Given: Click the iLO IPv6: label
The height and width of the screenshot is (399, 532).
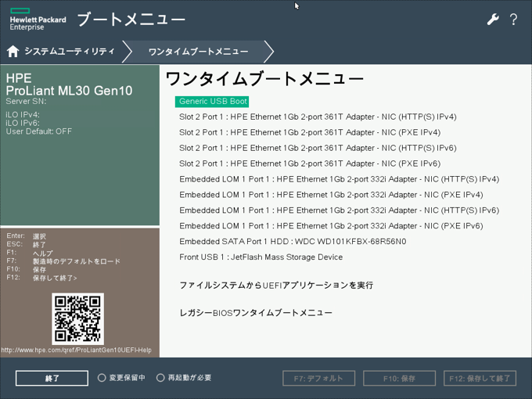Looking at the screenshot, I should pos(23,123).
